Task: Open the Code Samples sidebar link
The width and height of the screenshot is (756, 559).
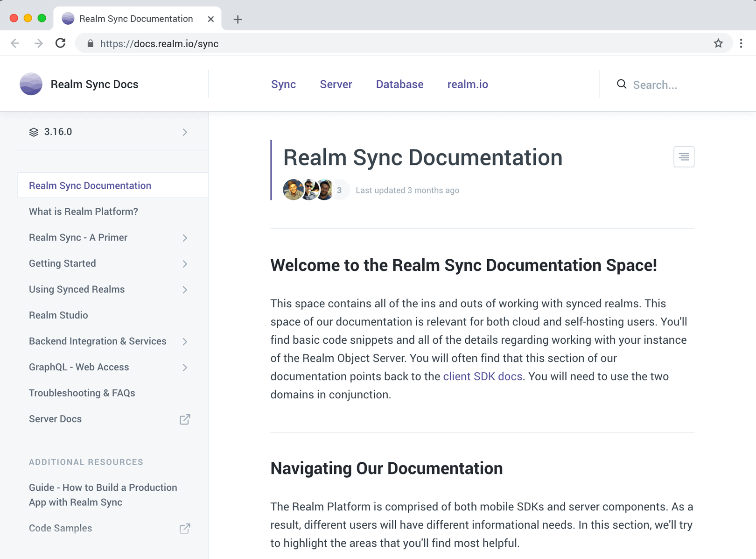Action: [60, 528]
